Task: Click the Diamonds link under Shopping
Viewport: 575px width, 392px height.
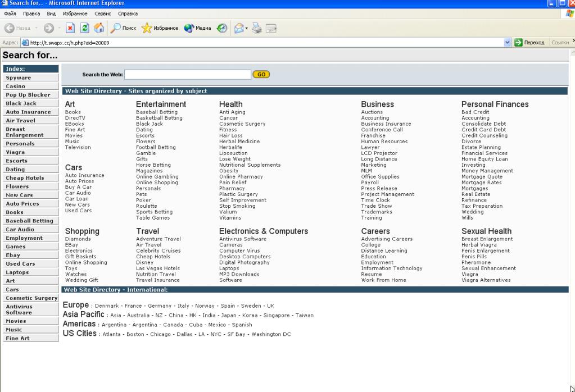Action: pos(78,239)
